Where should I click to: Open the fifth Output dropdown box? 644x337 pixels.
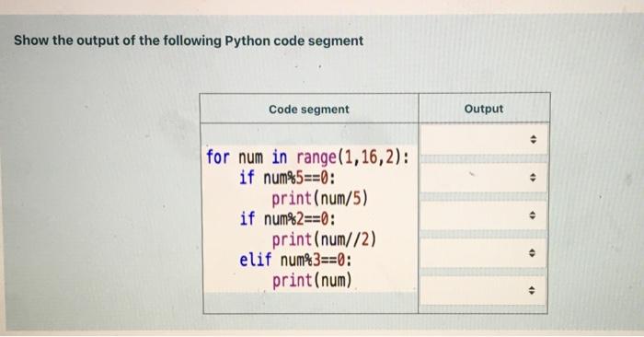click(x=484, y=291)
